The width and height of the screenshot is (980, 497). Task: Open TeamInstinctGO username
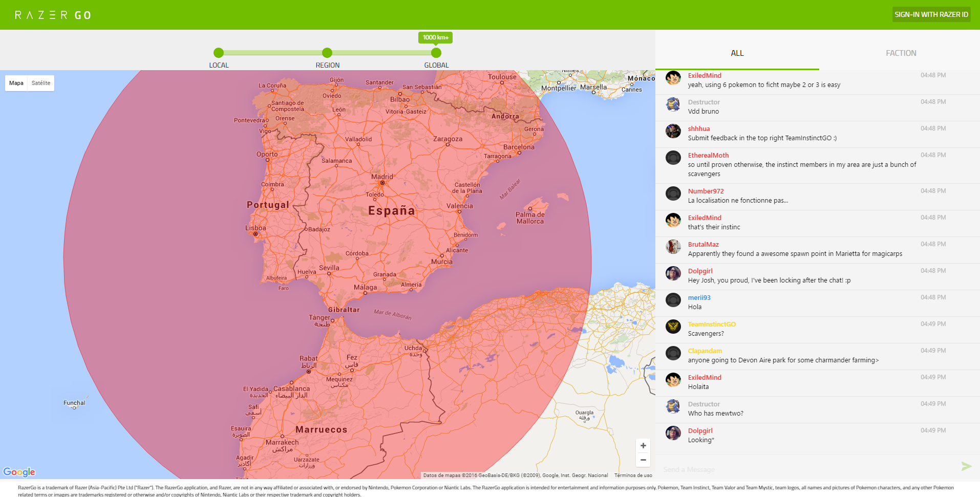coord(712,324)
